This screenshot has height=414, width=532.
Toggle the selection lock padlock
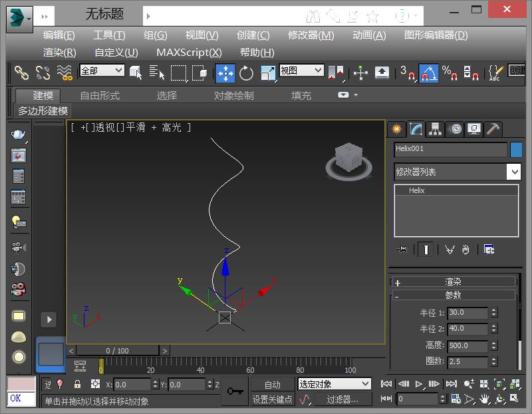[x=77, y=384]
